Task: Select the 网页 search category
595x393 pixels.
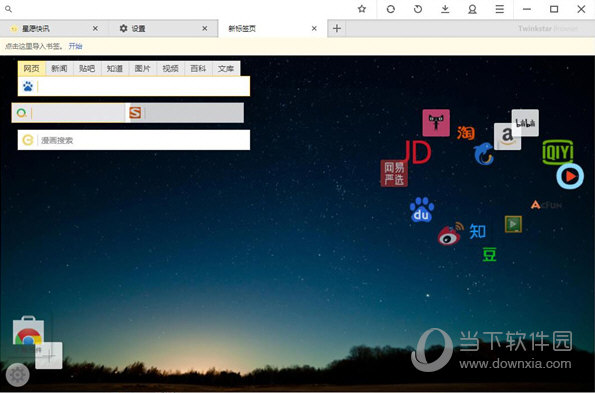Action: pyautogui.click(x=31, y=68)
